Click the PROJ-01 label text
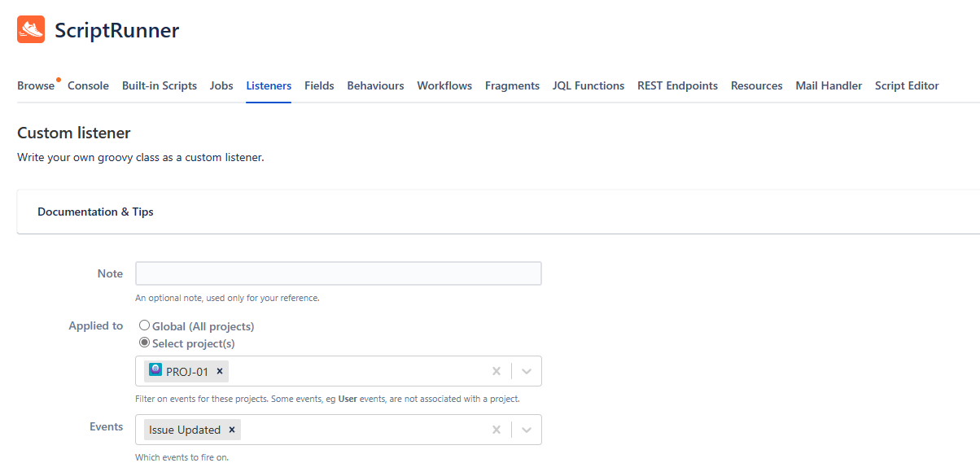The image size is (980, 476). point(187,371)
